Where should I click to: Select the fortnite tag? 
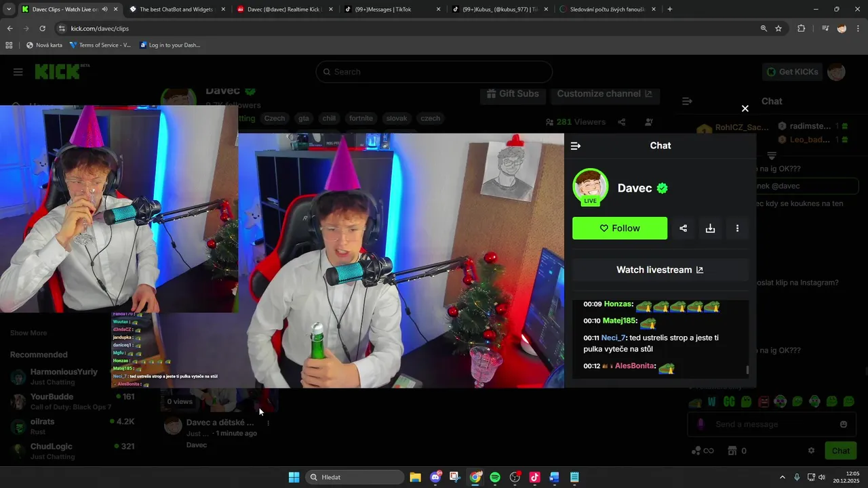click(x=361, y=118)
